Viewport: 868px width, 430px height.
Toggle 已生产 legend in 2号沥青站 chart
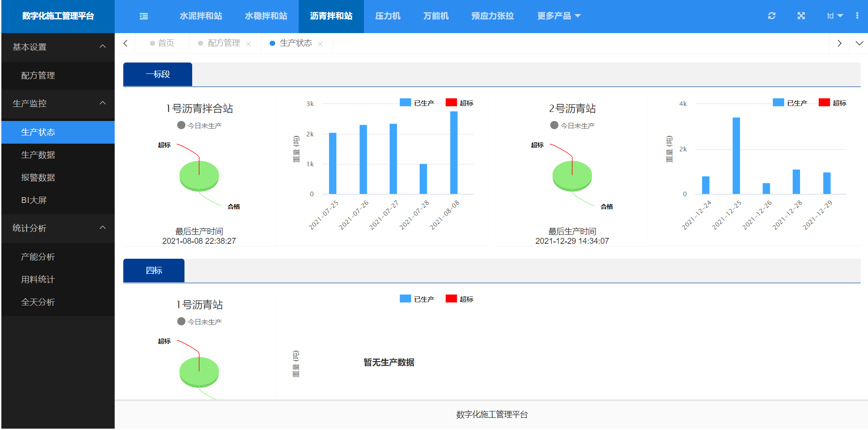[790, 103]
